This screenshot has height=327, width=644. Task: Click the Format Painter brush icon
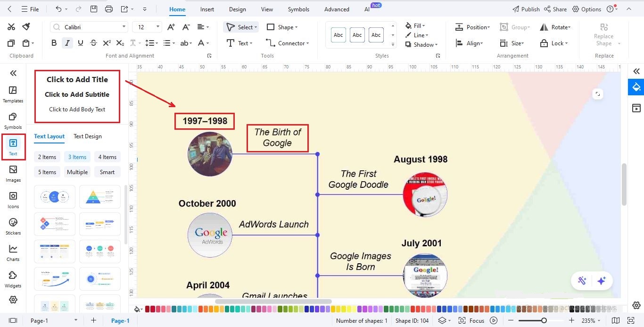coord(26,27)
